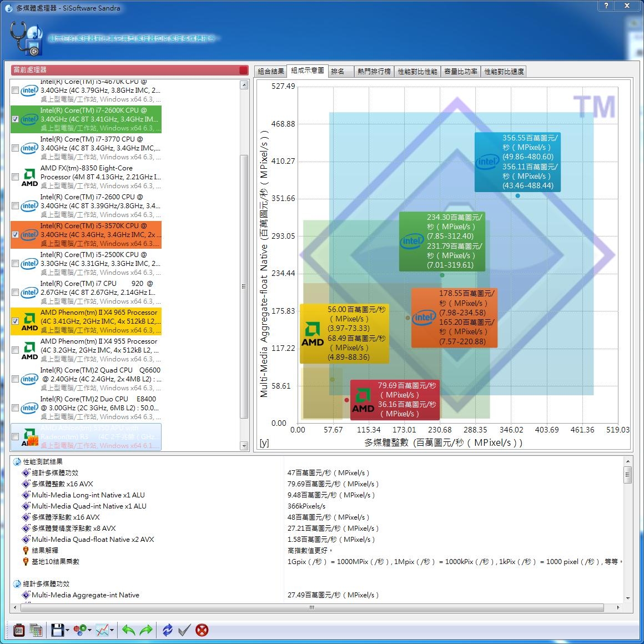The image size is (644, 644).
Task: Click the bottom horizontal scrollbar thumb
Action: click(x=312, y=607)
